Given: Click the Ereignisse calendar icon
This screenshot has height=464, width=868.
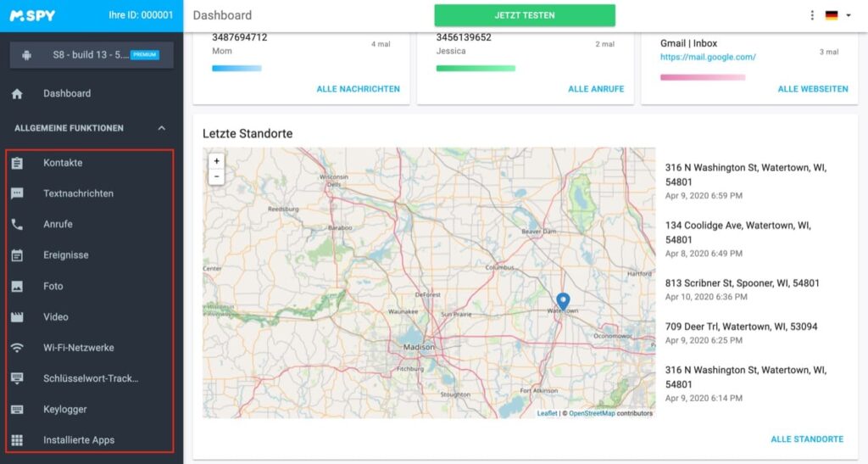Looking at the screenshot, I should (x=17, y=255).
